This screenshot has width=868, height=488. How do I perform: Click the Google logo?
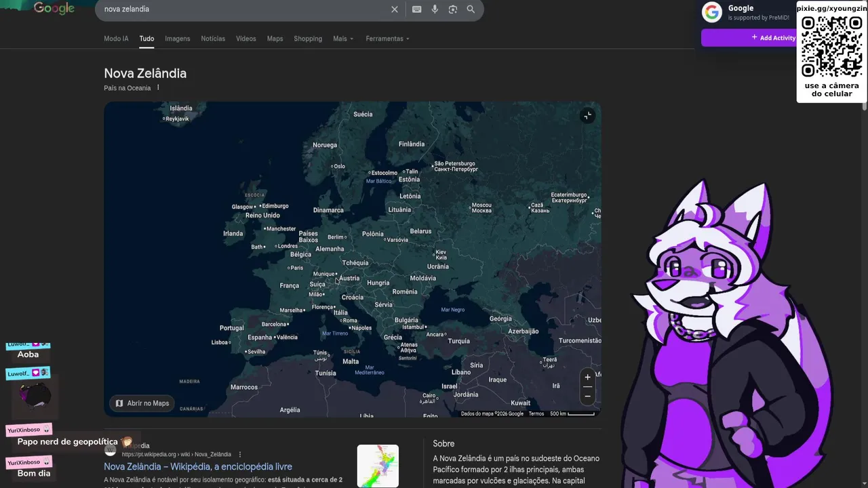point(54,8)
